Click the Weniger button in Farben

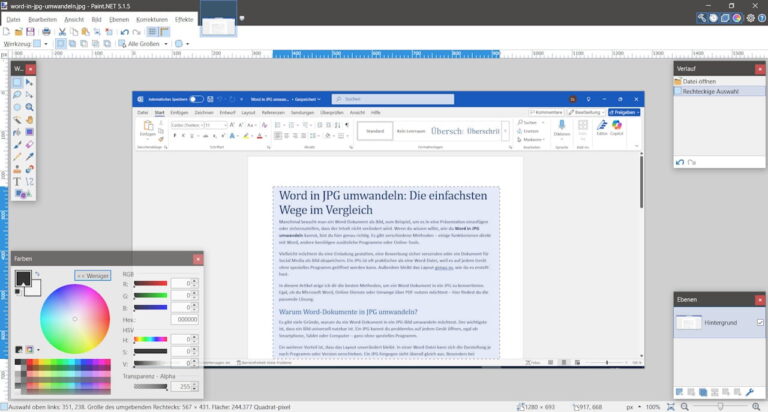tap(93, 276)
